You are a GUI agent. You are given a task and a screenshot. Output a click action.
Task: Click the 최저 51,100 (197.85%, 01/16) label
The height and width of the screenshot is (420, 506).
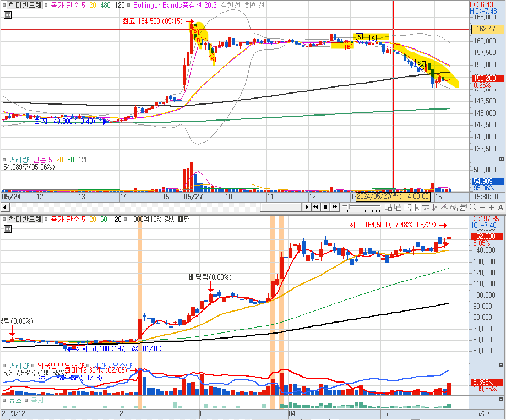tap(118, 348)
